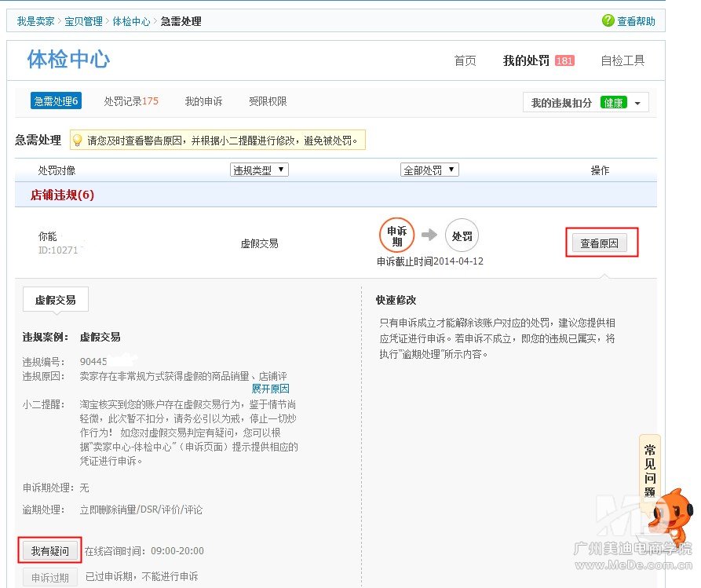The image size is (701, 588).
Task: Click the orange mascot character icon
Action: pos(669,515)
